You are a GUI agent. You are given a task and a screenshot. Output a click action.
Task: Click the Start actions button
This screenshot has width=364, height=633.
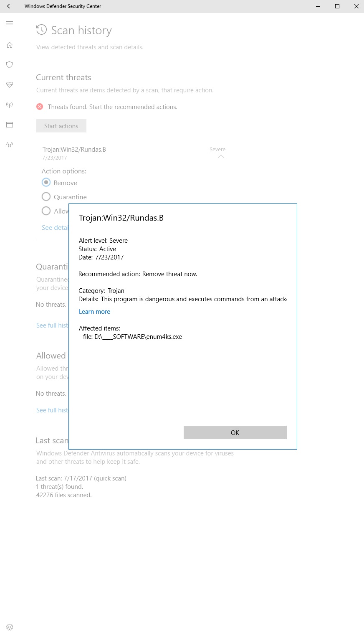61,126
